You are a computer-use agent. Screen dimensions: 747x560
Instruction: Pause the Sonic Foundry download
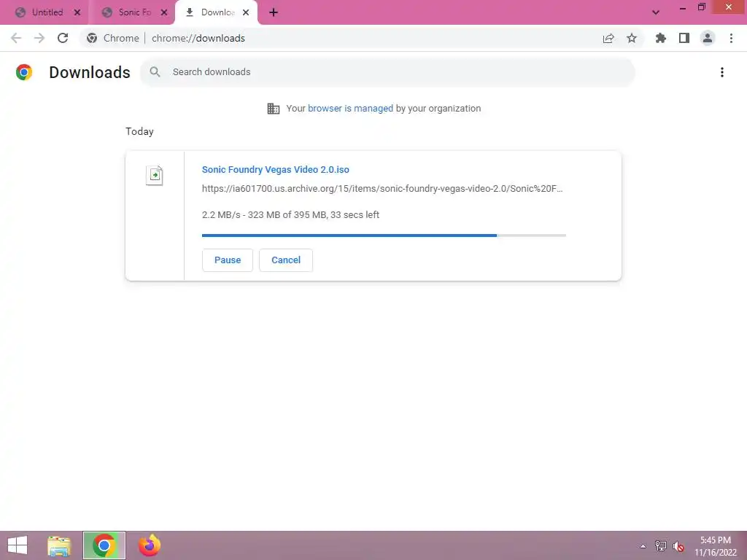tap(228, 260)
